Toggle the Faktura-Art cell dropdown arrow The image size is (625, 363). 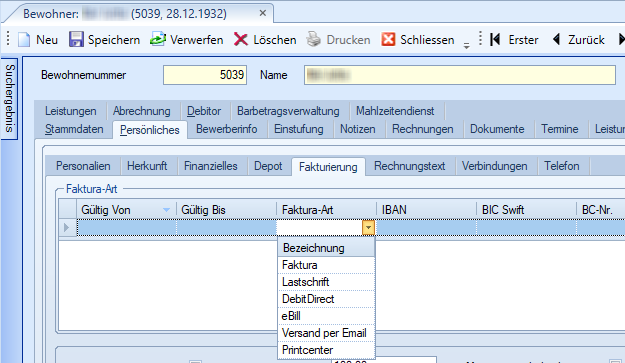pos(368,228)
